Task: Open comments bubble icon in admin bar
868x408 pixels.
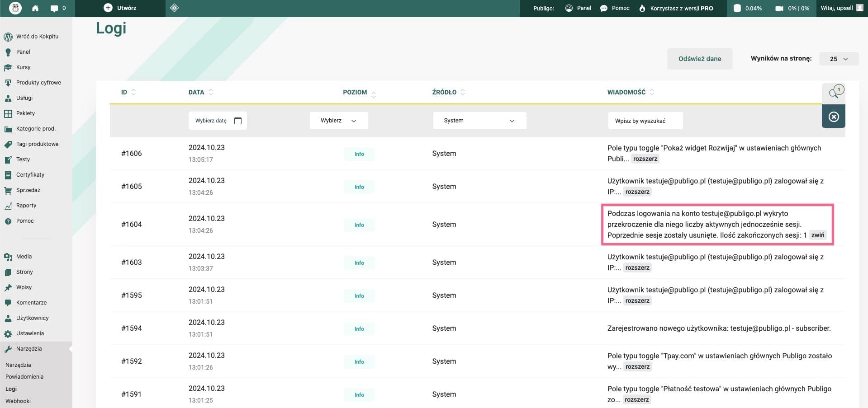Action: (54, 8)
